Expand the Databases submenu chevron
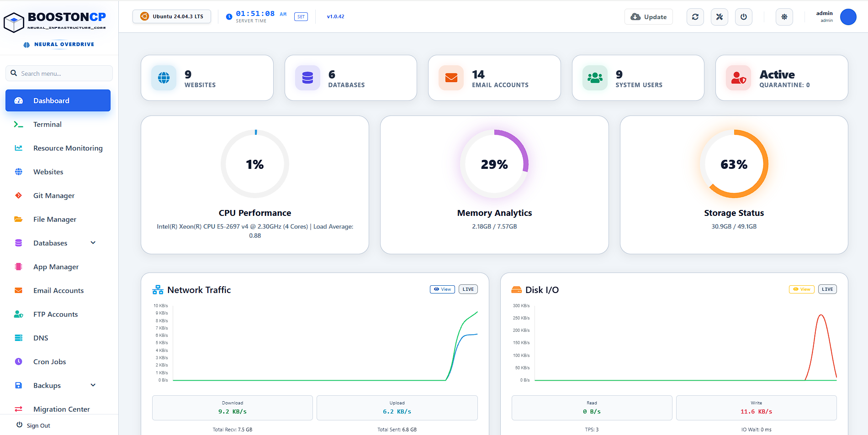Image resolution: width=868 pixels, height=435 pixels. (93, 243)
